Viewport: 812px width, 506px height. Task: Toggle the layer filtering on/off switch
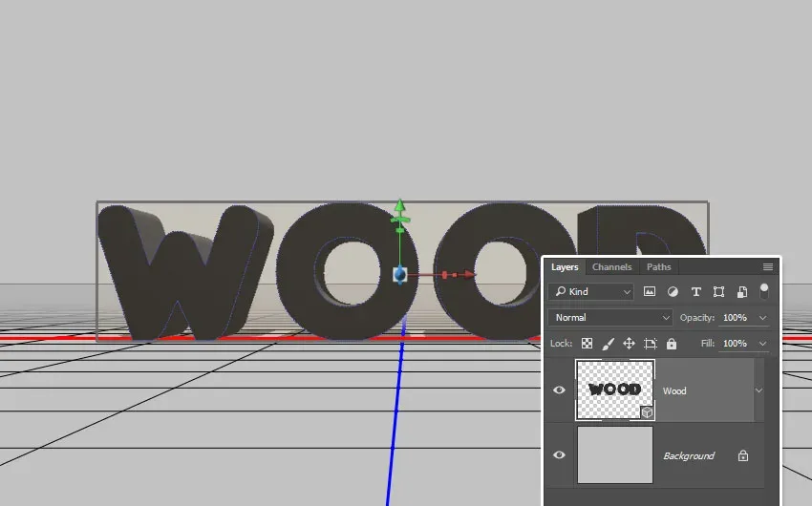(x=764, y=291)
